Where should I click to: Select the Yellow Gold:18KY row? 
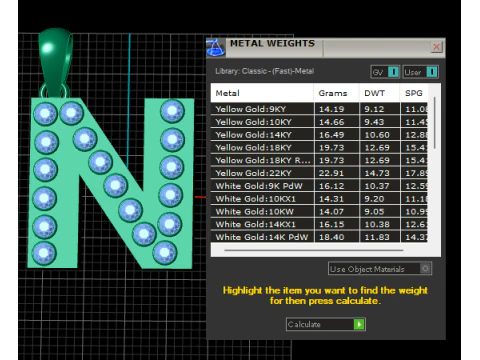[x=319, y=147]
